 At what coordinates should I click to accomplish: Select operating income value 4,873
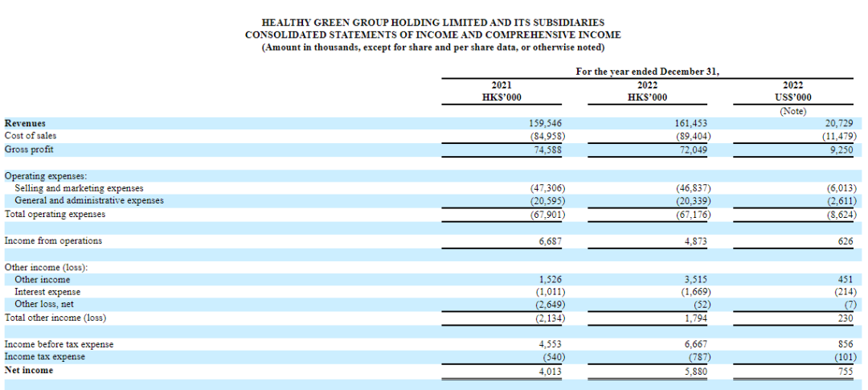(x=696, y=241)
